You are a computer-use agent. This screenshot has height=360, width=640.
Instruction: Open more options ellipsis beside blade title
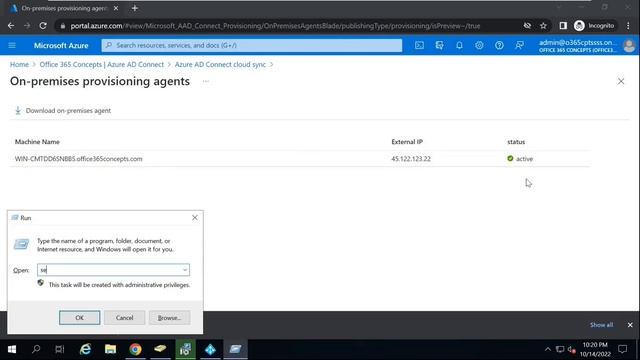(x=206, y=81)
